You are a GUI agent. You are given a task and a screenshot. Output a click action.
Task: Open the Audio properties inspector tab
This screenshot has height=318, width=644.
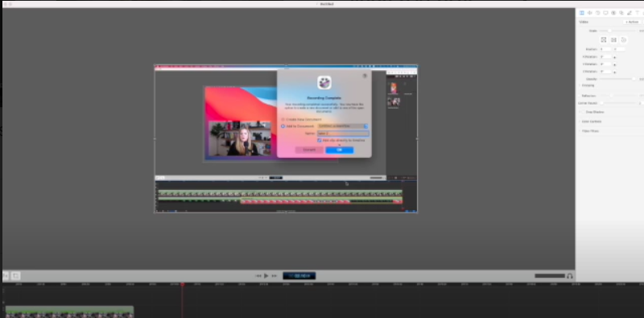(590, 13)
